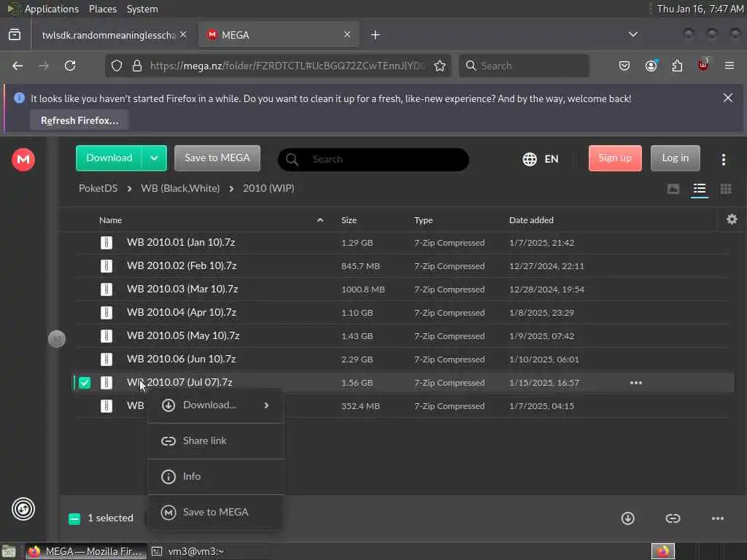Click the tracking protection shield icon

(117, 66)
